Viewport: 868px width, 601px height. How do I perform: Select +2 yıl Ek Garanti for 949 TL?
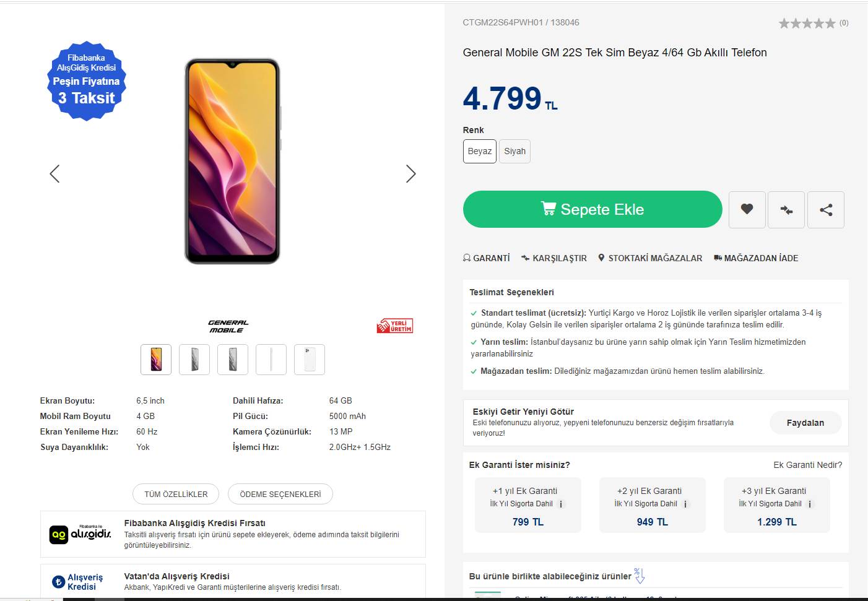pyautogui.click(x=652, y=505)
